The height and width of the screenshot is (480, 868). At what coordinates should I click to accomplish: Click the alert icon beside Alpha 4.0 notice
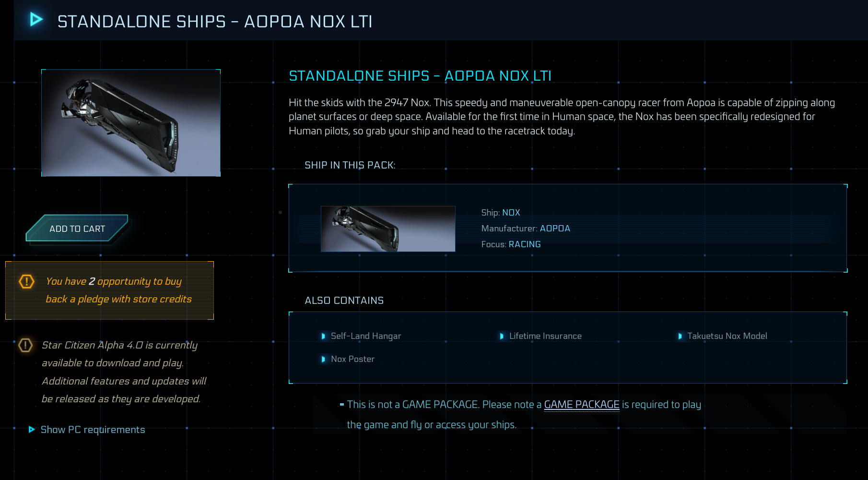point(25,345)
